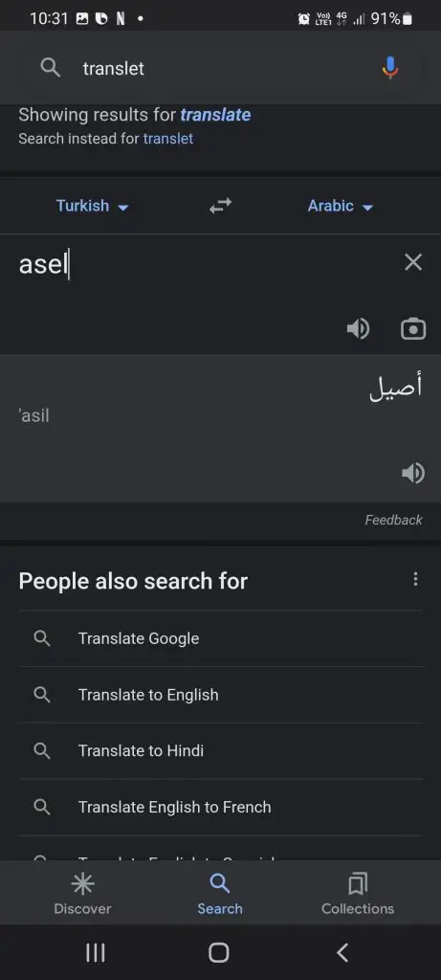441x980 pixels.
Task: Tap the voice search microphone icon
Action: [390, 68]
